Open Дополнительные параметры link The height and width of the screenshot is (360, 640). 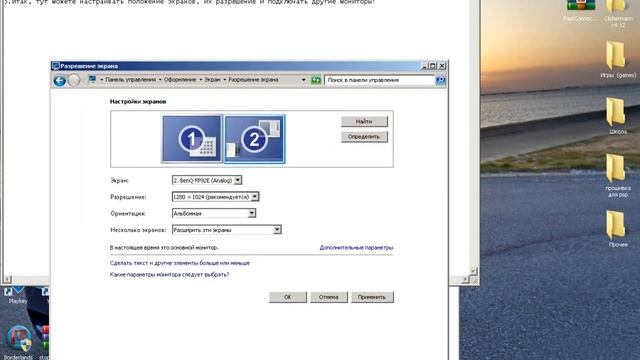click(x=356, y=247)
